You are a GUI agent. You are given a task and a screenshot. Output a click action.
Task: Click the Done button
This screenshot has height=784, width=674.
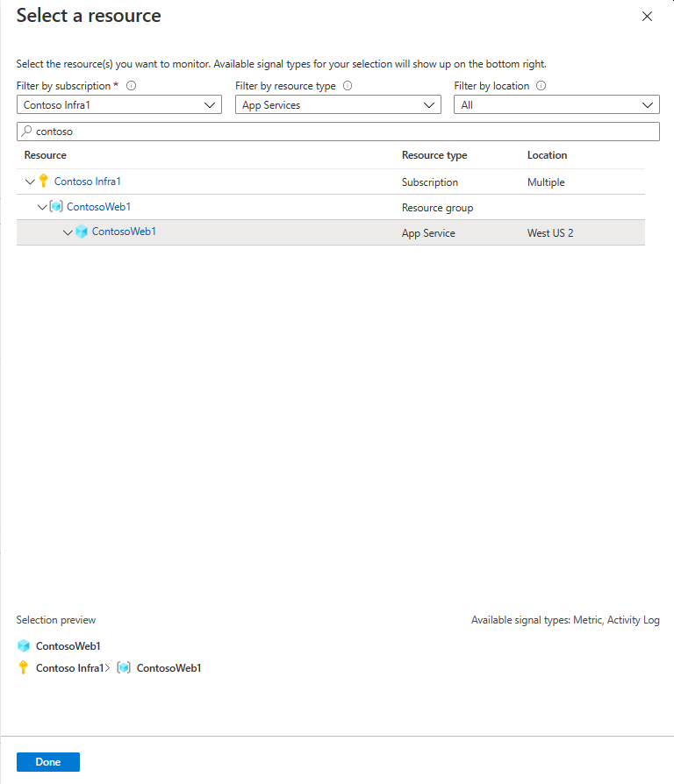48,761
